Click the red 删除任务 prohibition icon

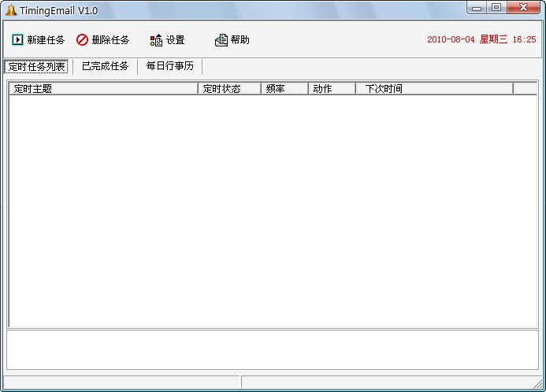82,39
